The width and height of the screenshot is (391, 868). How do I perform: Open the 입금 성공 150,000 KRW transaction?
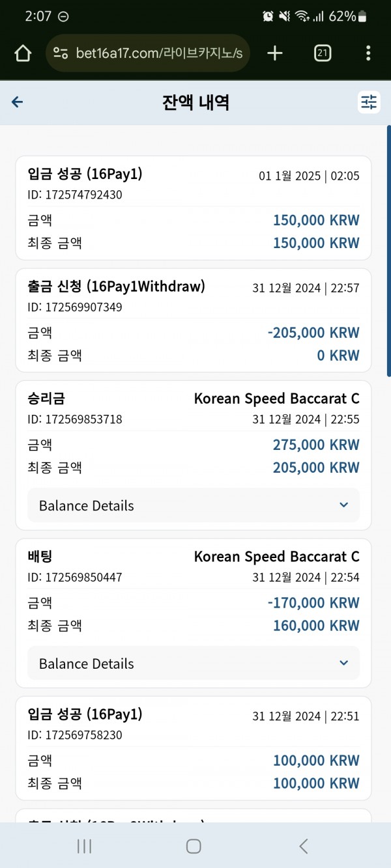pos(194,208)
